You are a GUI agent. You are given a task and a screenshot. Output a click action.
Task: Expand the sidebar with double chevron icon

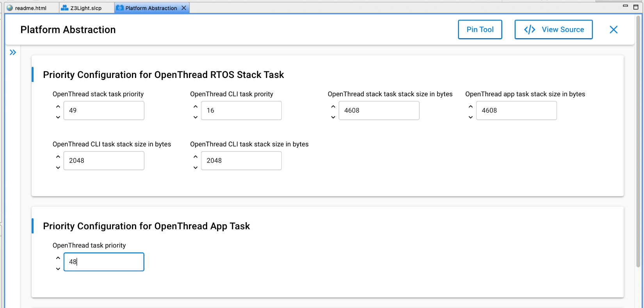[13, 52]
